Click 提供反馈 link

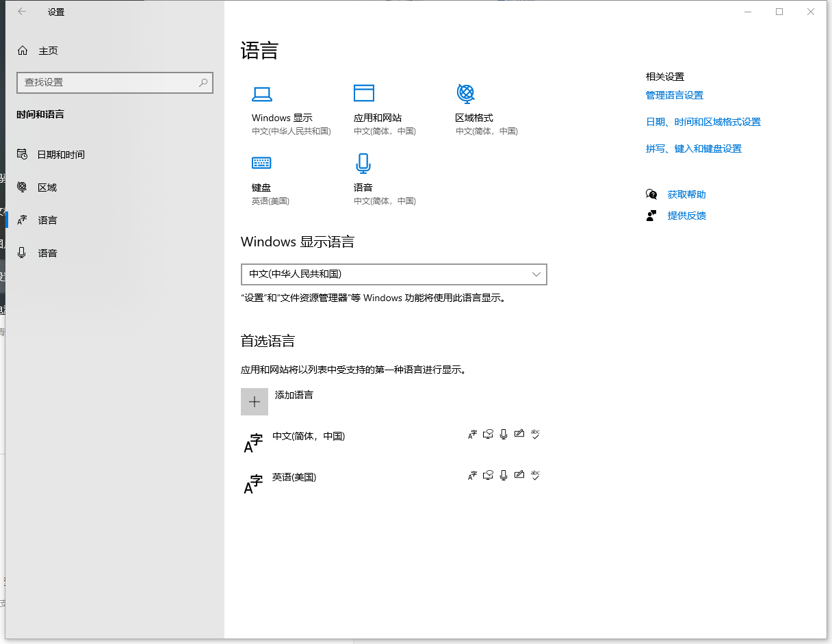pos(687,216)
